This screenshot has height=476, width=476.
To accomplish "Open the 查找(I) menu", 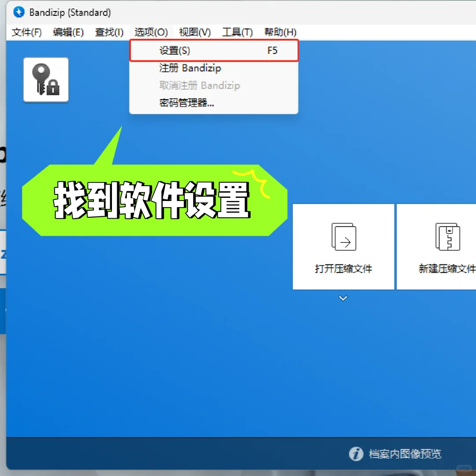I will tap(108, 32).
